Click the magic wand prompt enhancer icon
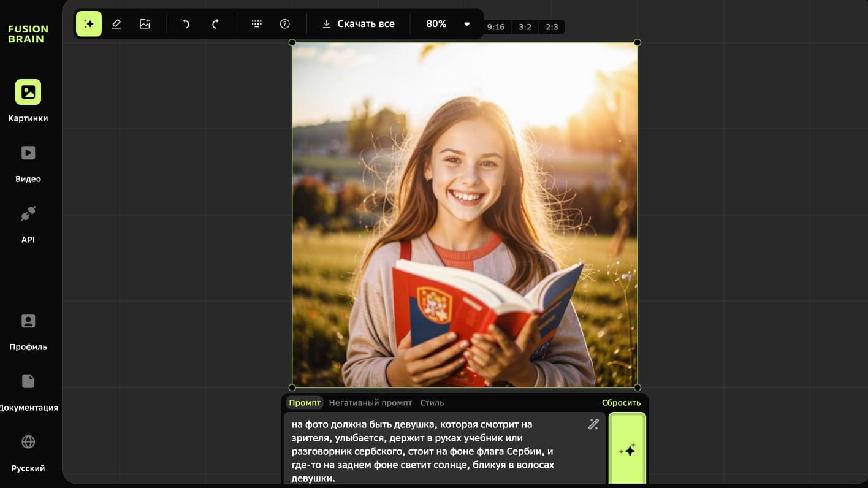 [x=593, y=424]
